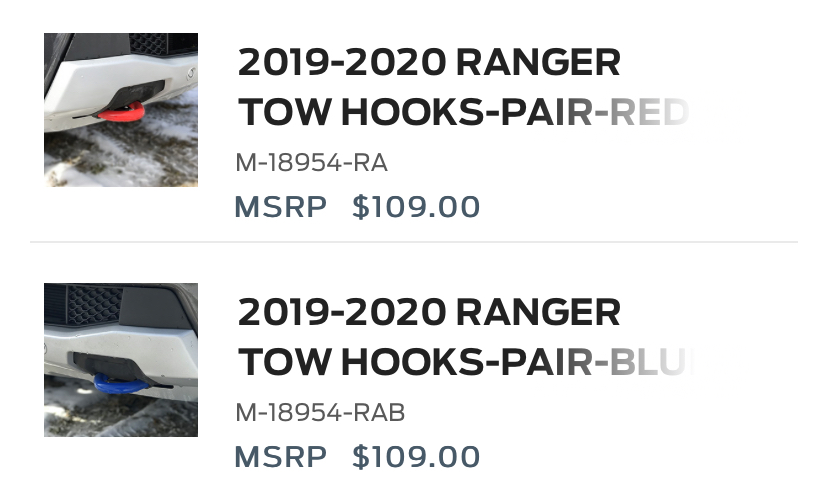Click the blue tow hook in second photo
Viewport: 828px width, 490px height.
click(x=119, y=384)
